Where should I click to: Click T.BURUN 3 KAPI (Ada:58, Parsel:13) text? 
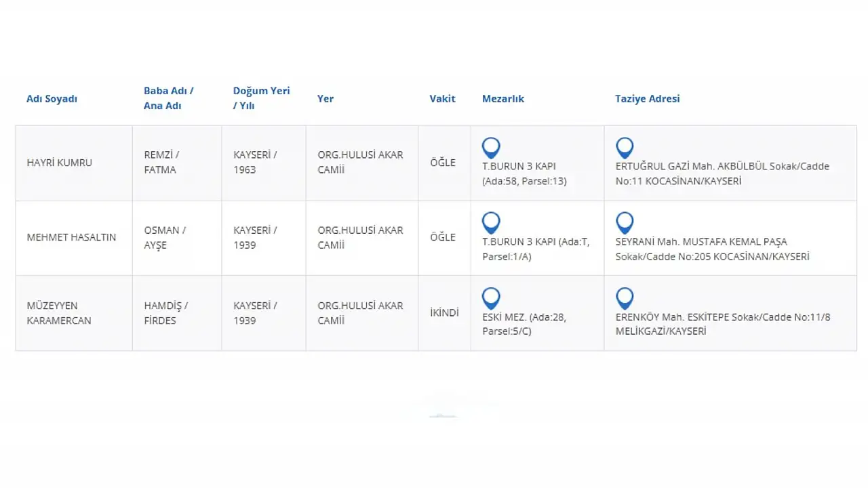pyautogui.click(x=524, y=173)
